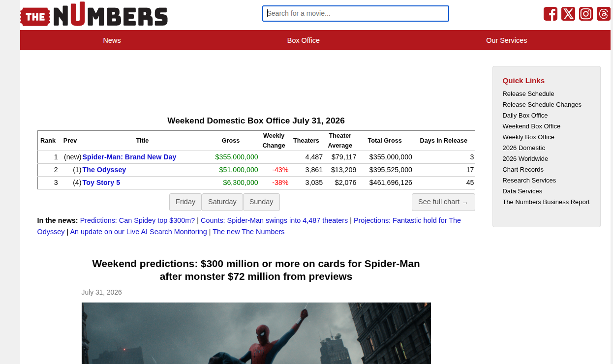Click Weekend Domestic Box Office chart title
The image size is (613, 364).
coord(256,121)
